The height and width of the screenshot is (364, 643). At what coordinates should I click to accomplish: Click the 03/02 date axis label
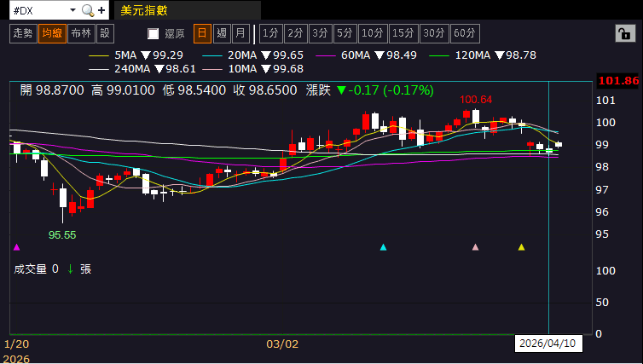pyautogui.click(x=282, y=344)
